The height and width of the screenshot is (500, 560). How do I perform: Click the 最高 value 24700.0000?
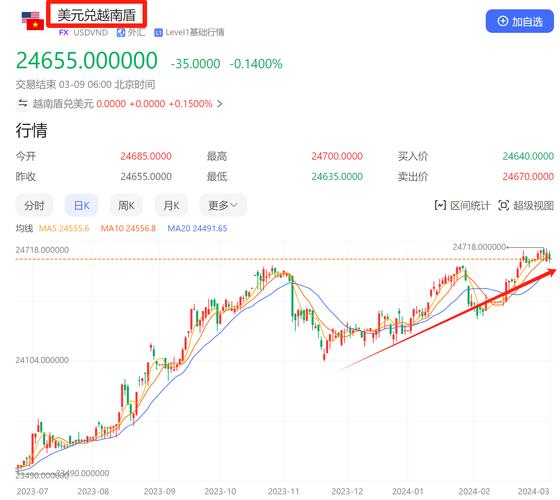(337, 156)
